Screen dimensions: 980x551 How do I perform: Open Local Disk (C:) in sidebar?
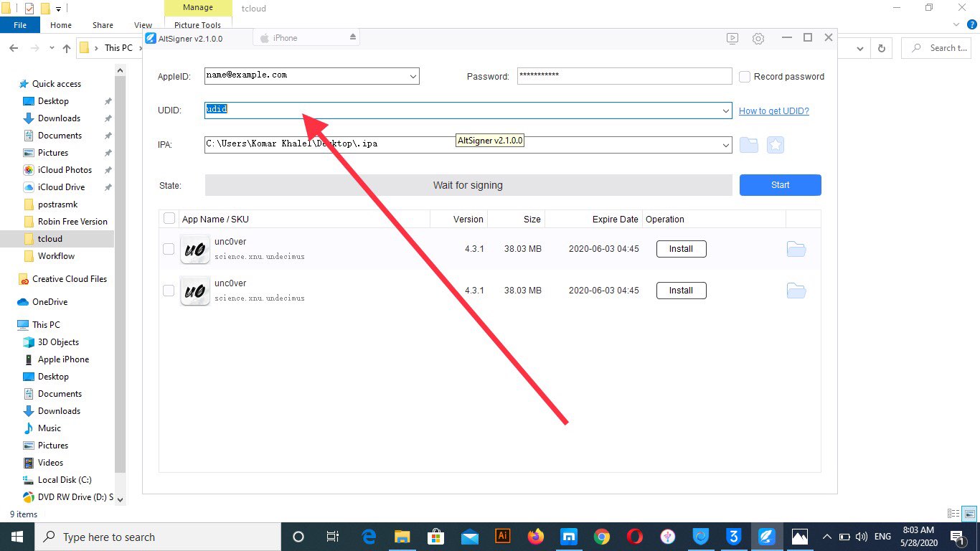tap(65, 480)
